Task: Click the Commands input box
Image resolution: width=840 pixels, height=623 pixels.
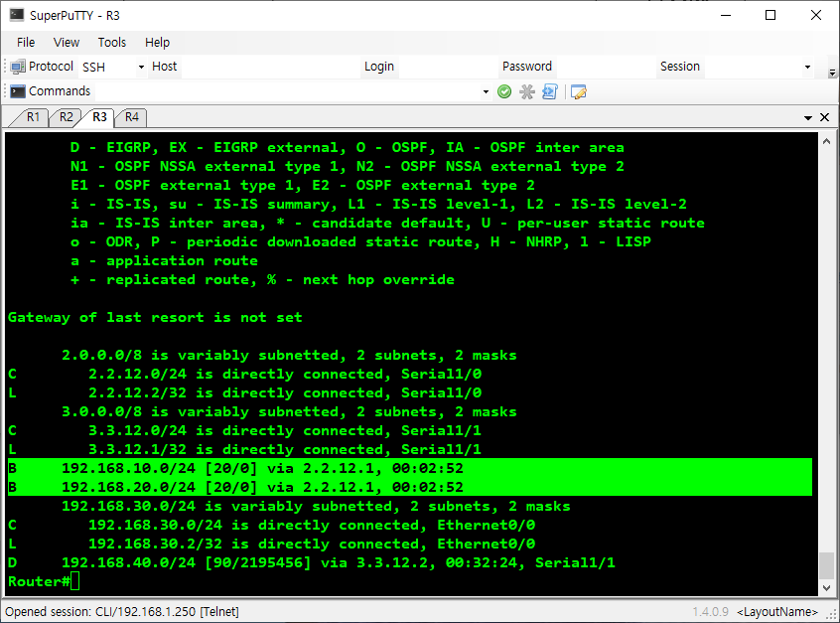Action: tap(287, 91)
